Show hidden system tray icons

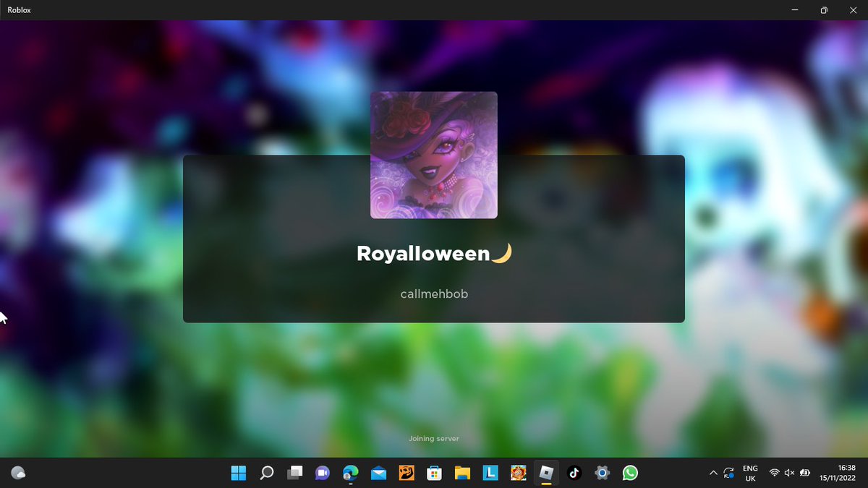pos(713,473)
